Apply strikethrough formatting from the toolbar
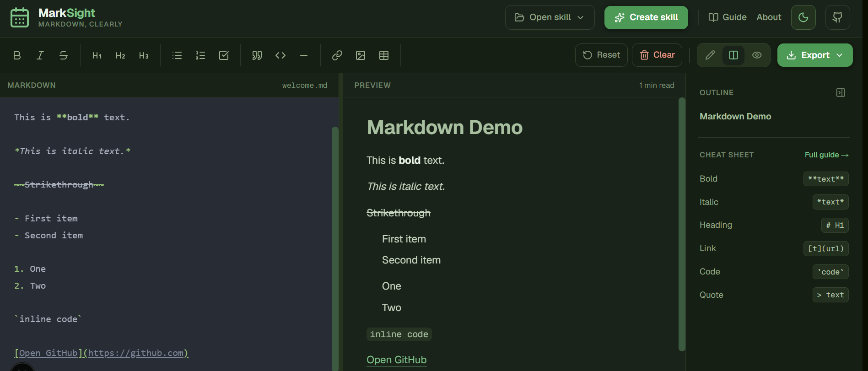Screen dimensions: 868x371 pyautogui.click(x=64, y=55)
